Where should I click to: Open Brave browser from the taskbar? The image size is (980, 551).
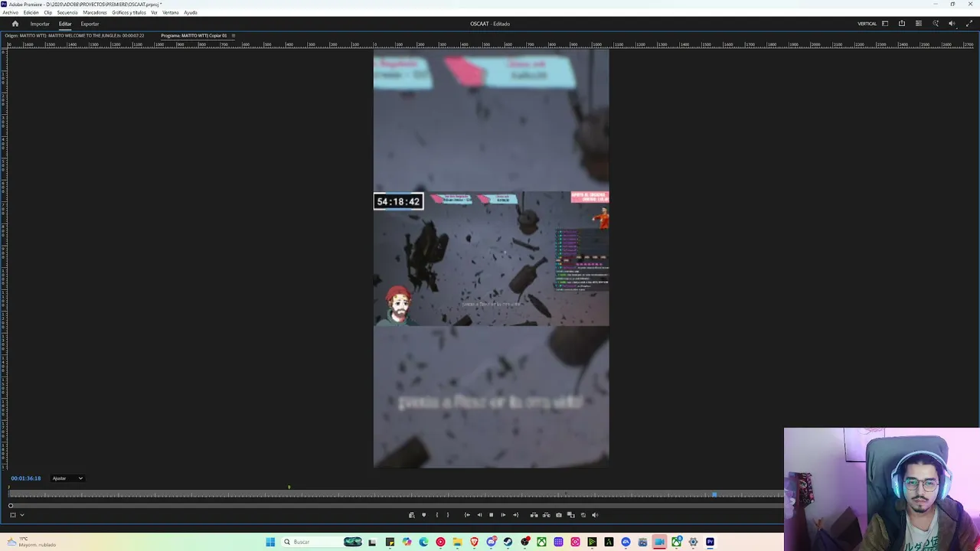(x=474, y=542)
